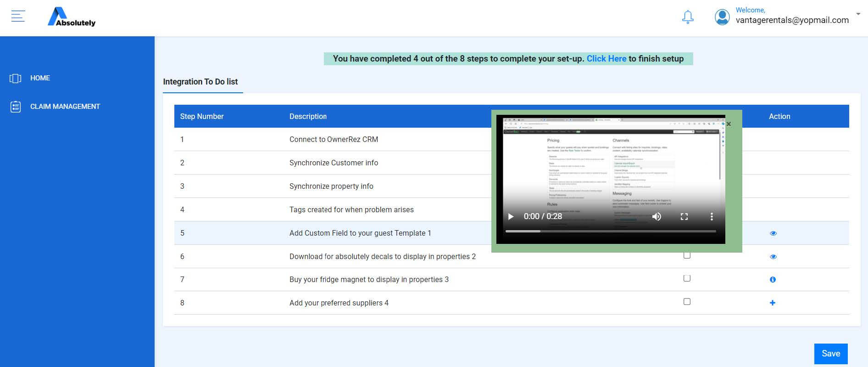This screenshot has height=367, width=868.
Task: Click the user profile avatar icon
Action: 722,17
